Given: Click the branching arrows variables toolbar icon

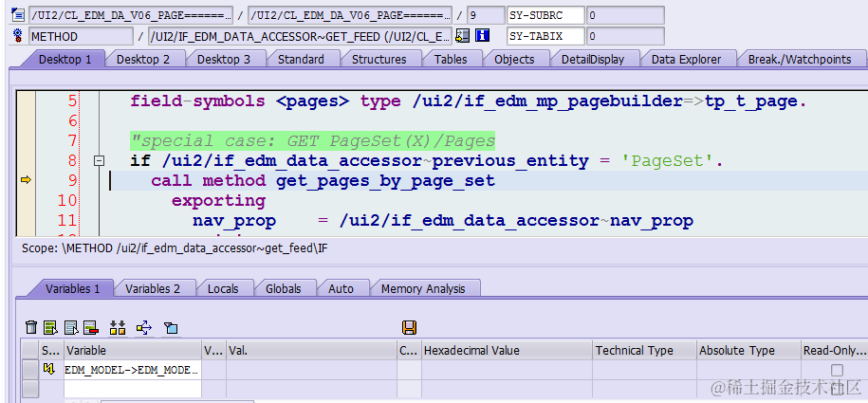Looking at the screenshot, I should pos(144,328).
